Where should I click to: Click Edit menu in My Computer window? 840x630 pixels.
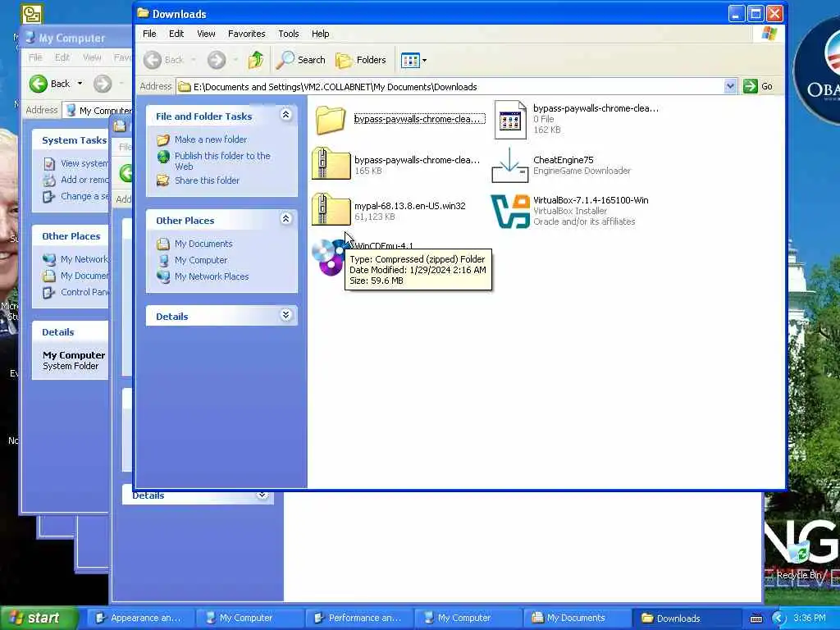tap(62, 57)
